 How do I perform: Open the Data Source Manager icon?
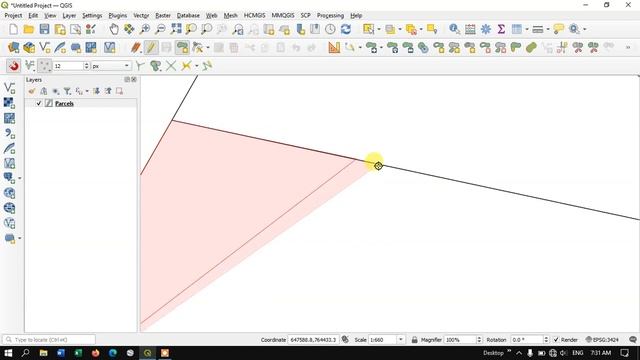13,47
